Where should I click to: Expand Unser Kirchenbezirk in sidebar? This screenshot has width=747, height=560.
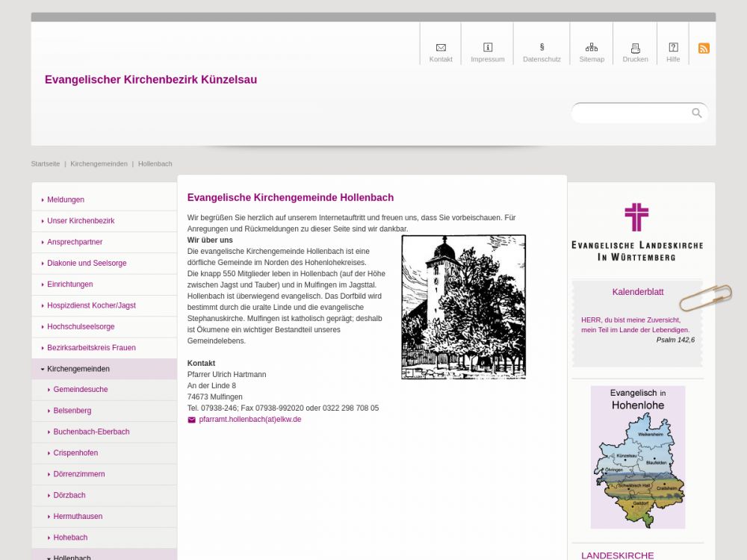[x=81, y=221]
